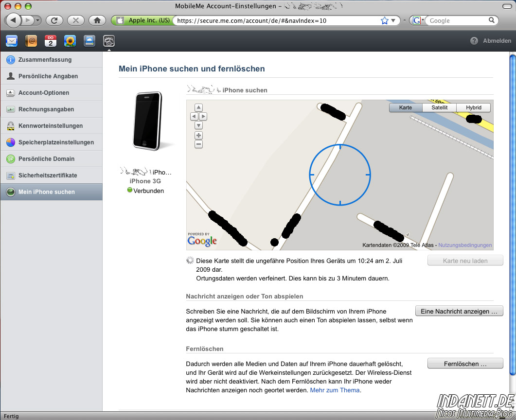
Task: Zoom in on the map
Action: 198,135
